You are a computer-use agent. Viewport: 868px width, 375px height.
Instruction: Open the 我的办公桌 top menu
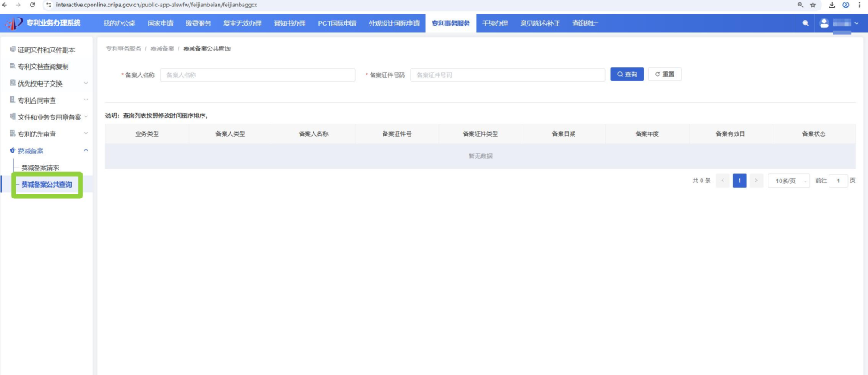click(119, 24)
